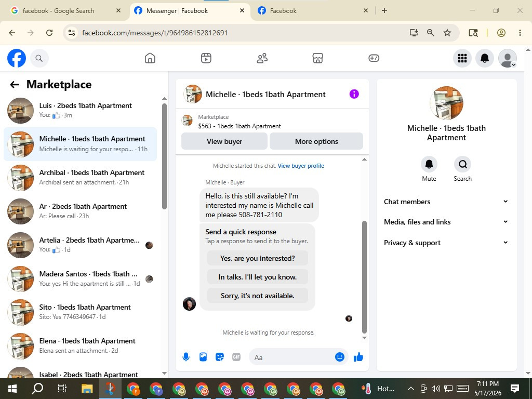The height and width of the screenshot is (399, 532).
Task: Show hidden system tray icons
Action: [x=410, y=389]
